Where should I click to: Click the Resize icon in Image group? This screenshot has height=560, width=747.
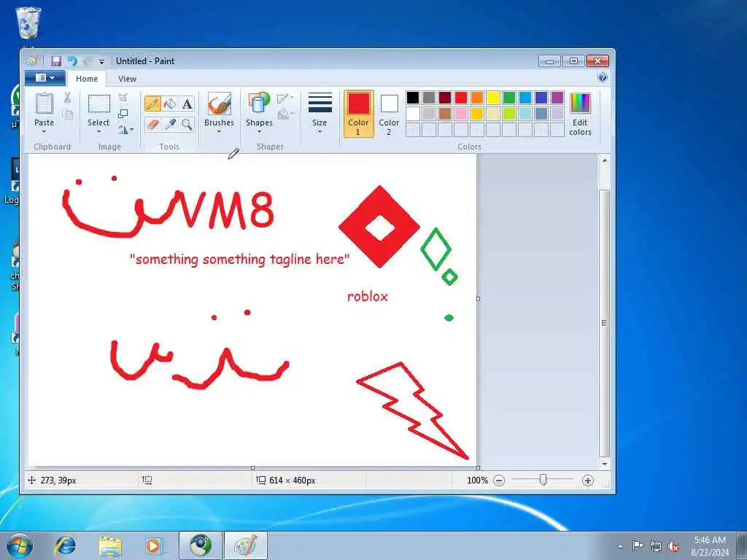tap(123, 113)
